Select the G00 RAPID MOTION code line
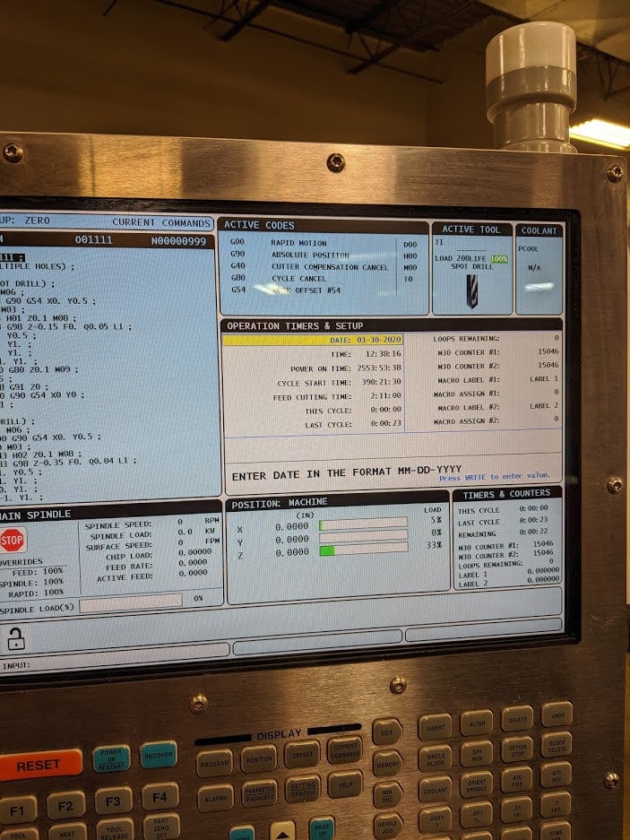 click(x=278, y=243)
